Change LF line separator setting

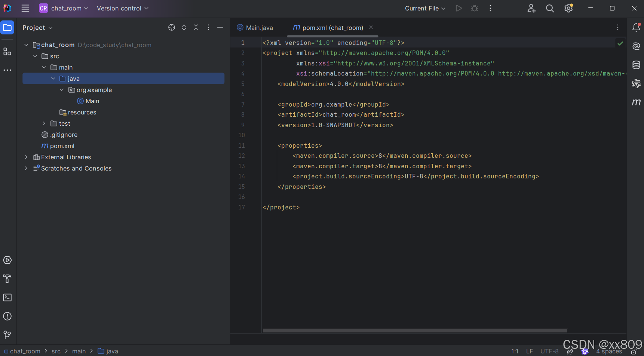pyautogui.click(x=530, y=351)
